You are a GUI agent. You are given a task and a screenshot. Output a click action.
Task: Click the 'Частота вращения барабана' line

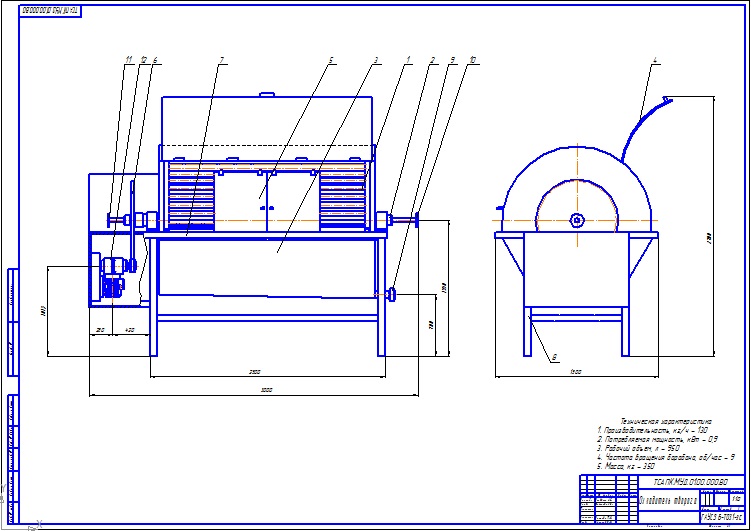point(666,457)
